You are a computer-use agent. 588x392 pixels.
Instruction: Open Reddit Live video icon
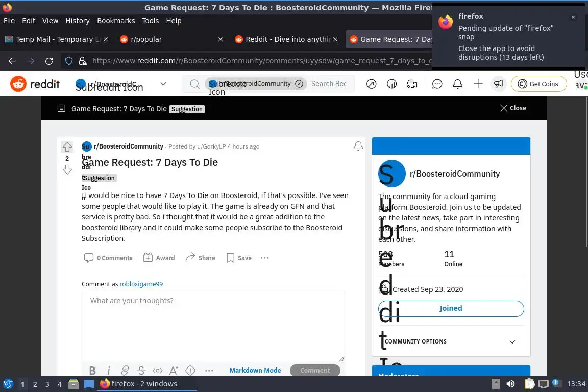[x=412, y=84]
